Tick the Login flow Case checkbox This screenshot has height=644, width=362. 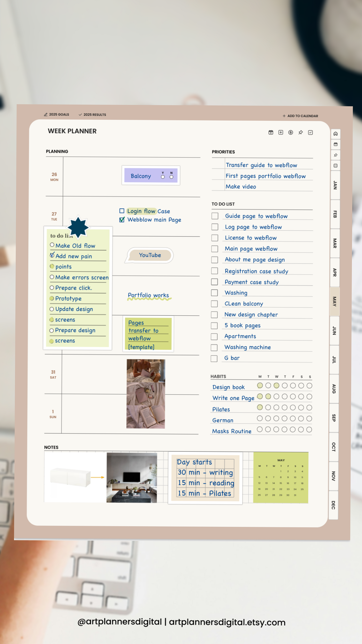point(122,211)
